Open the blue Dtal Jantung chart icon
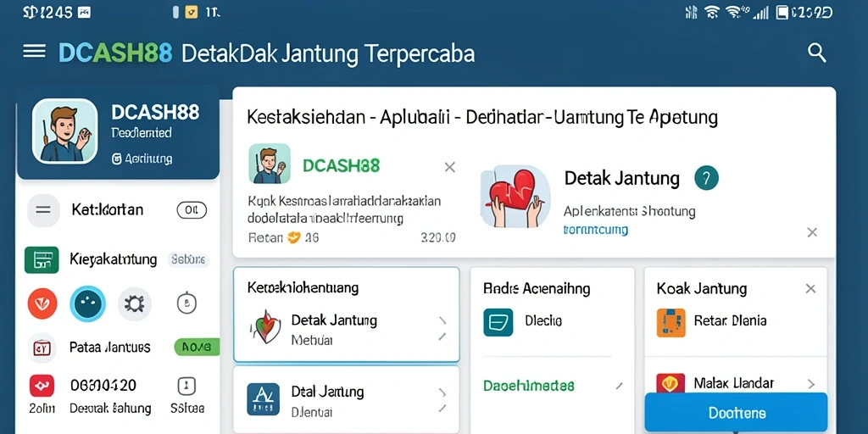 (264, 400)
